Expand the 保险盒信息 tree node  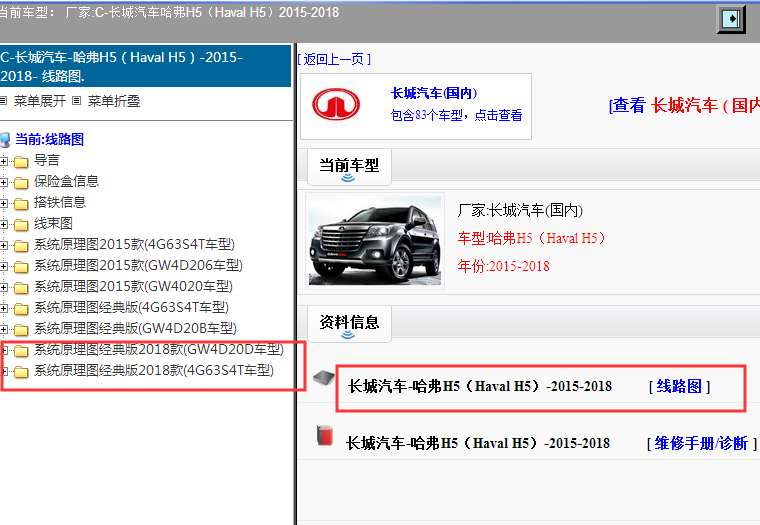click(4, 183)
